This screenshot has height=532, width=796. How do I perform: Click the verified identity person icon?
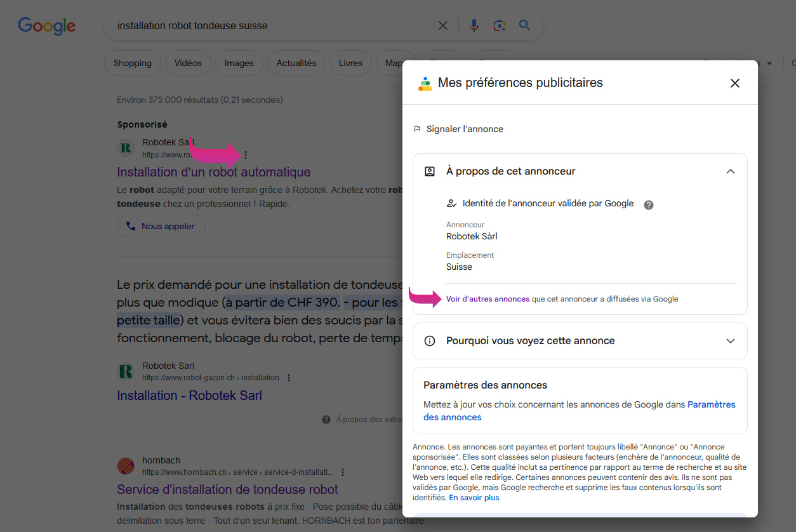(x=452, y=204)
